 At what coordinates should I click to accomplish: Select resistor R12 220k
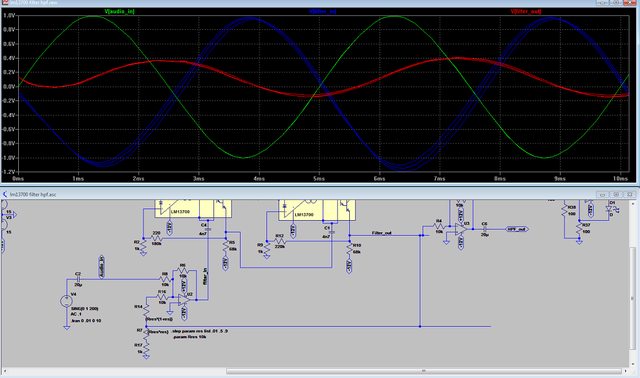click(280, 241)
